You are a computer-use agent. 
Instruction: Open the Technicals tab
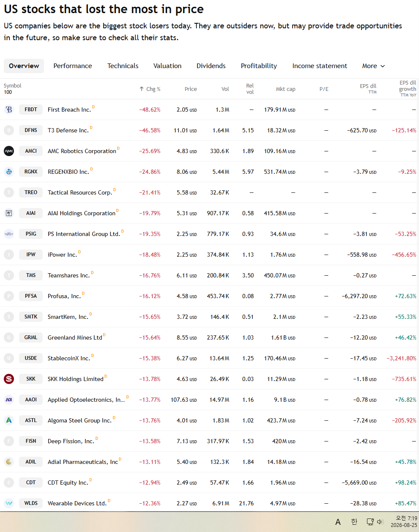[x=123, y=66]
